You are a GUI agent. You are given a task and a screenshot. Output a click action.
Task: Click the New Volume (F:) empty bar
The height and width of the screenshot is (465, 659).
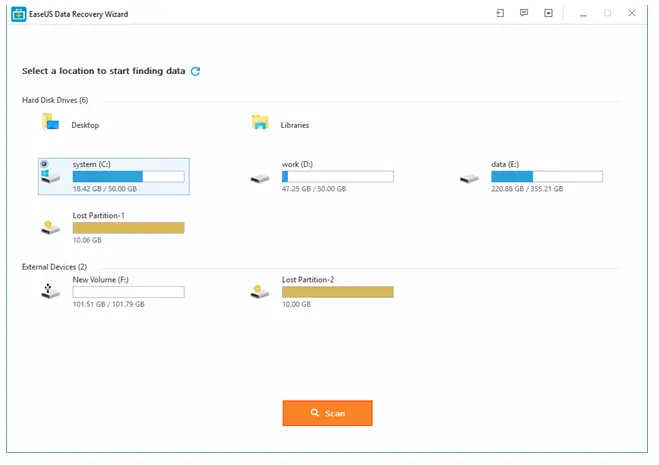[128, 292]
